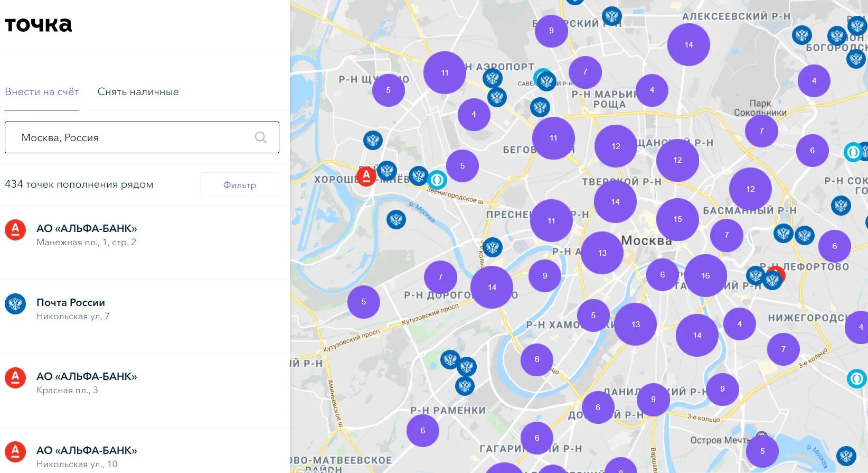Open cluster 14 near Дорогомилово district
The height and width of the screenshot is (473, 868).
tap(492, 287)
